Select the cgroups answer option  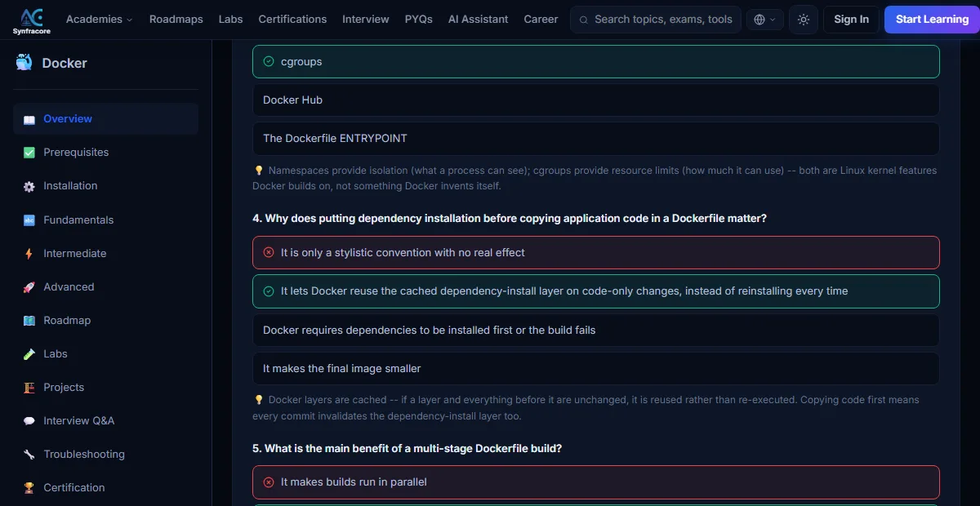pyautogui.click(x=596, y=61)
